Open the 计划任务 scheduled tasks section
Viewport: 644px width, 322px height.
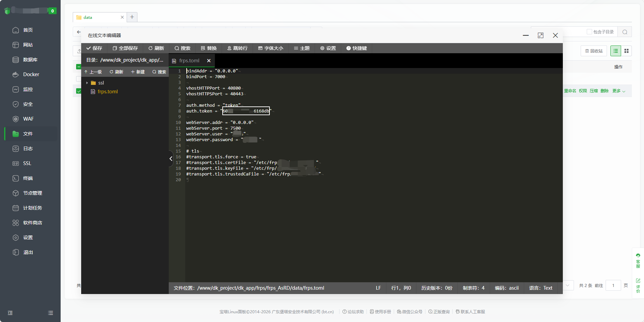[32, 208]
